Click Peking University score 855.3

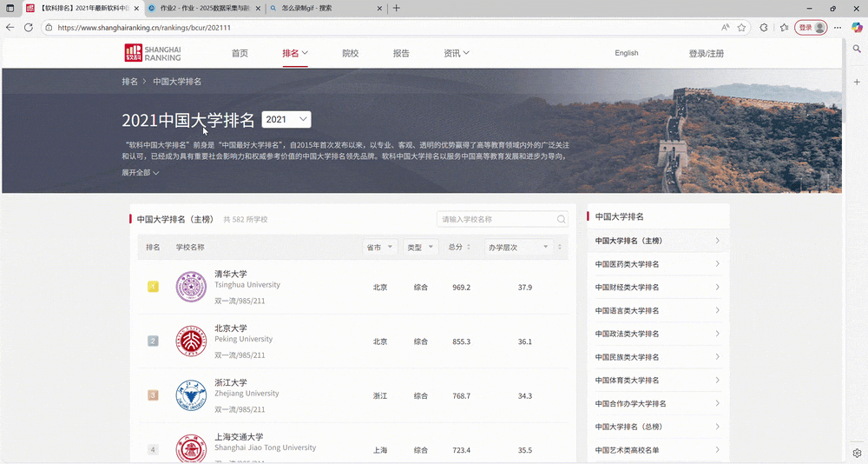tap(461, 341)
